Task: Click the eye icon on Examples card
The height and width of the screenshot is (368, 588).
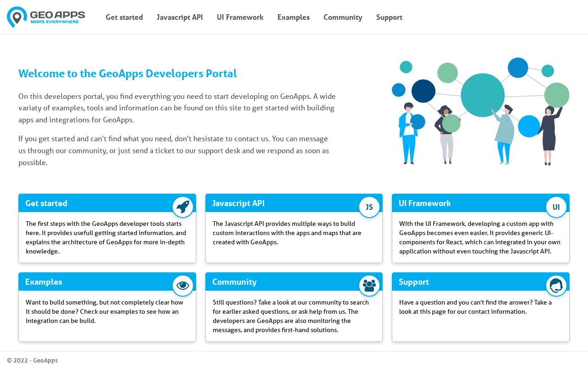Action: click(183, 286)
